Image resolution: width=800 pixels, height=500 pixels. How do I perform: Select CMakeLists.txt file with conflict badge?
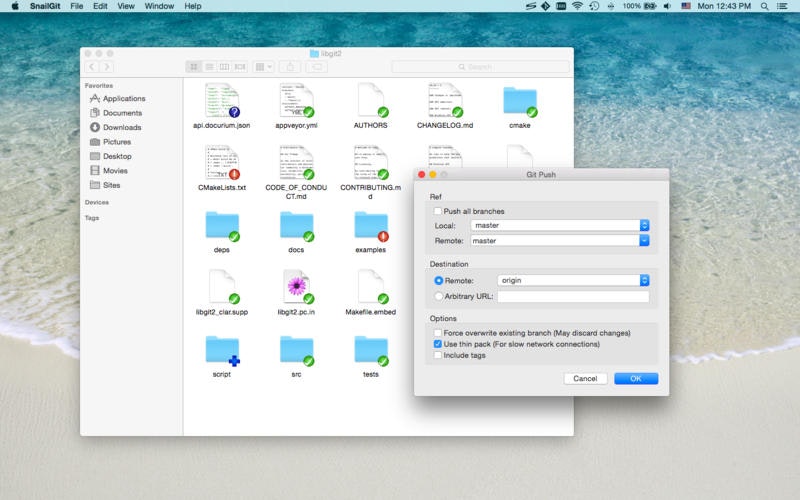pos(222,163)
